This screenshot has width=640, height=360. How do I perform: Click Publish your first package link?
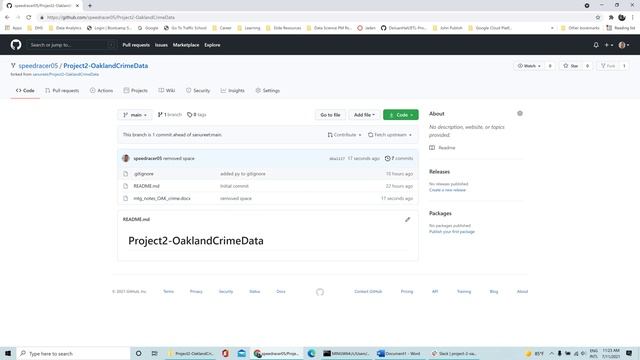[452, 232]
